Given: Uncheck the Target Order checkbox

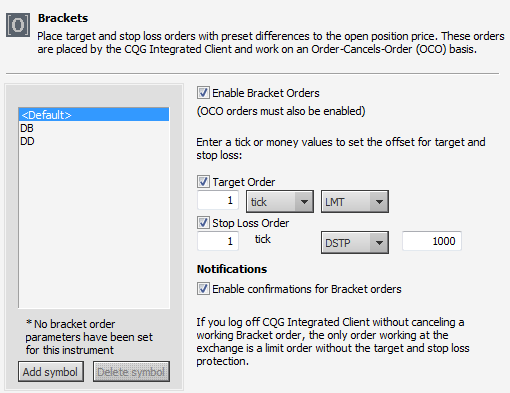Looking at the screenshot, I should click(203, 182).
